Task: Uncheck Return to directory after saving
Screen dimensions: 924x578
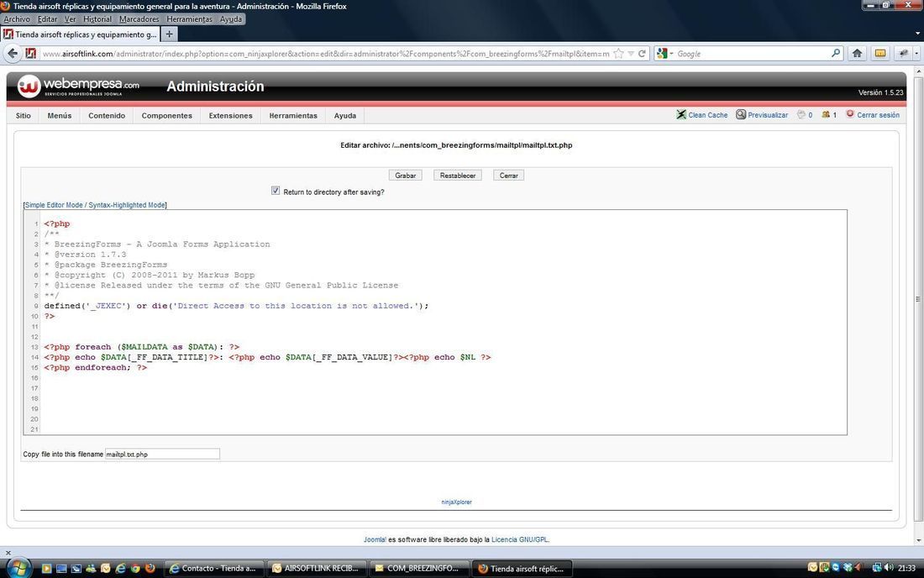Action: click(276, 191)
